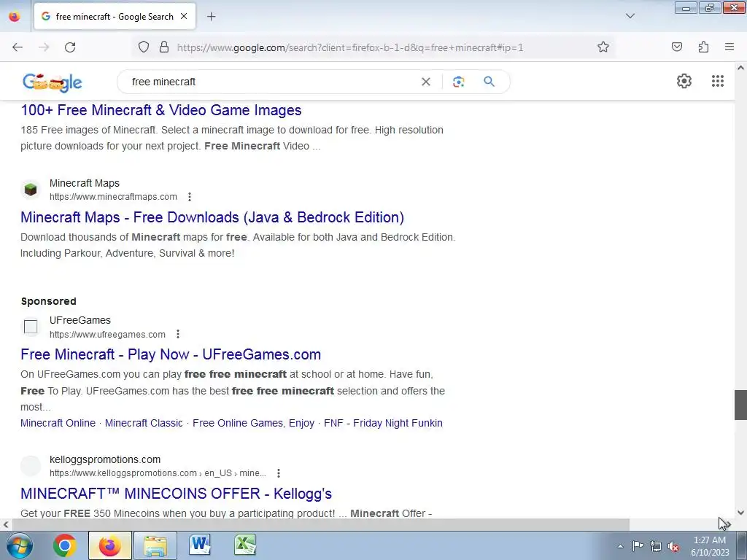Reload the current page
747x560 pixels.
[70, 47]
